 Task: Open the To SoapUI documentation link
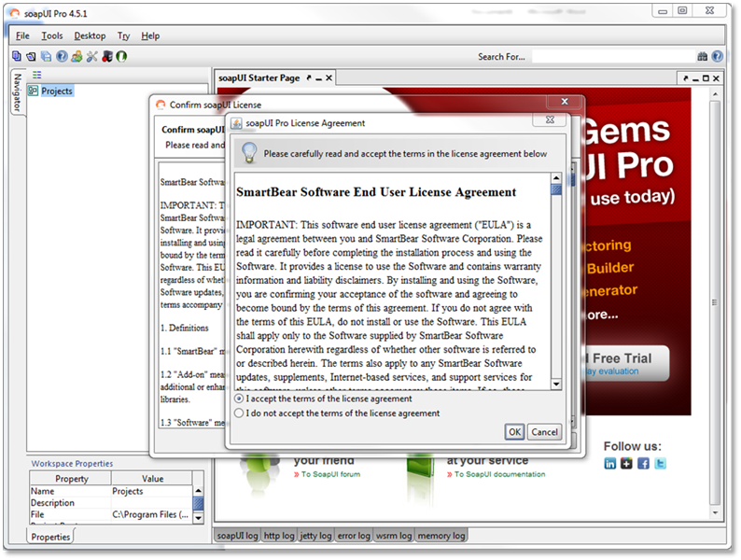(x=499, y=475)
